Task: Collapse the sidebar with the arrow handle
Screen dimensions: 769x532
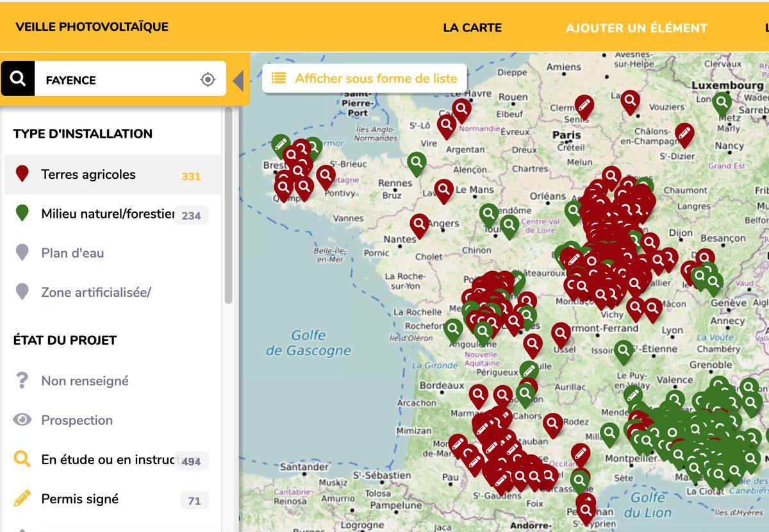Action: [x=238, y=81]
